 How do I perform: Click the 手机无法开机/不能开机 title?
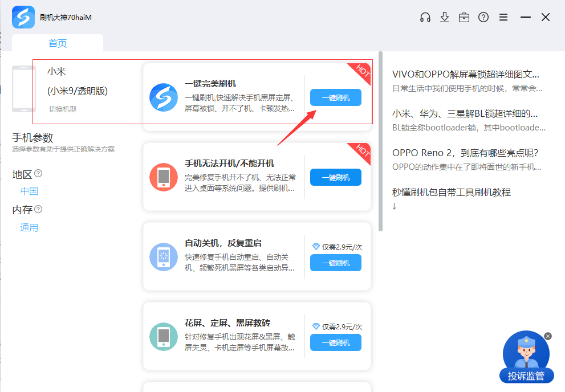click(x=230, y=164)
